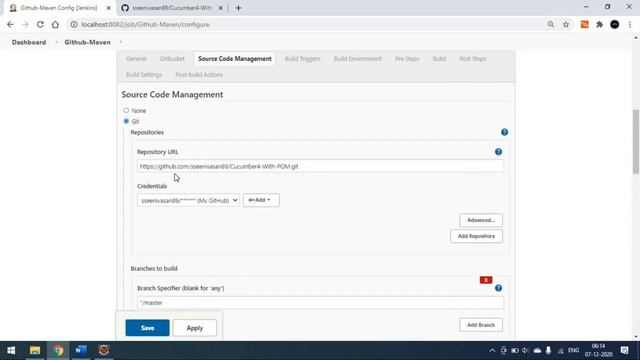Open help for Repositories section
The image size is (640, 360).
tap(504, 132)
